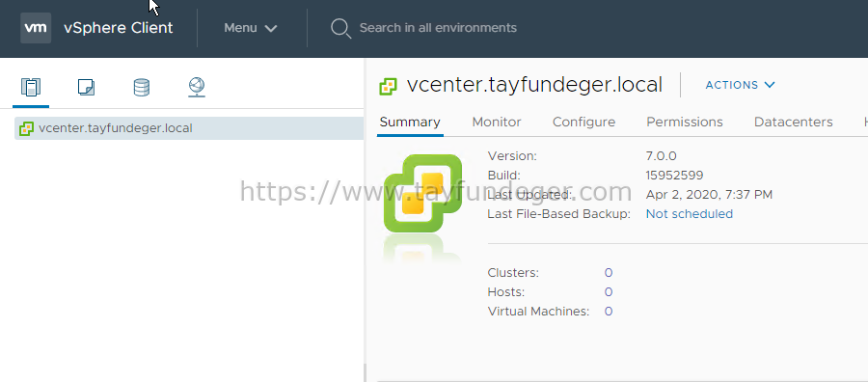This screenshot has width=868, height=382.
Task: Switch to the Monitor tab
Action: click(x=497, y=122)
